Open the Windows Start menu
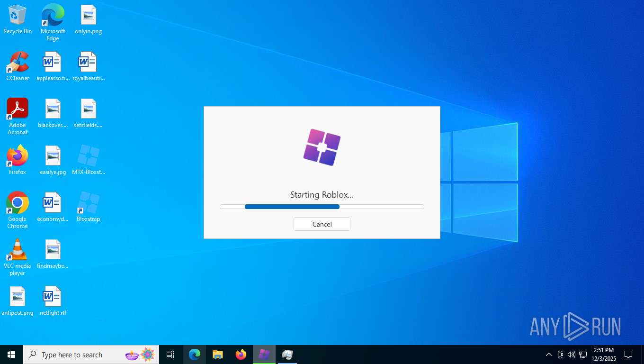 coord(11,355)
